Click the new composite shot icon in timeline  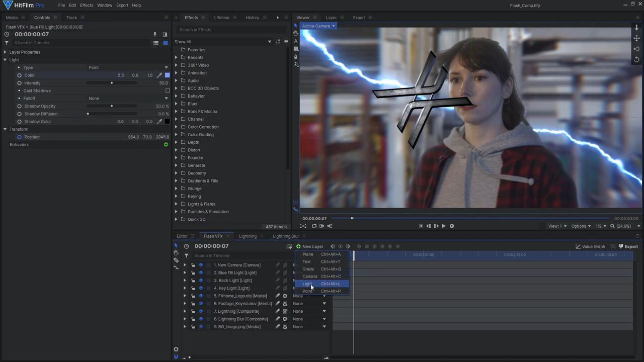pyautogui.click(x=289, y=246)
